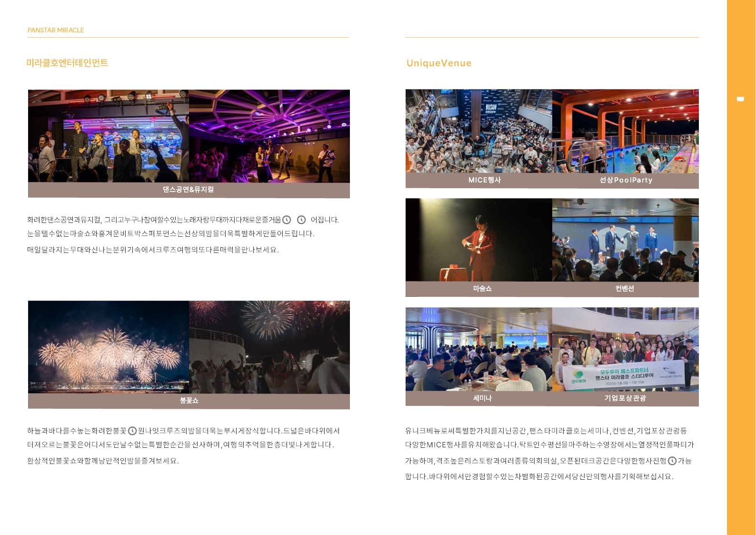Open the 기업포상관광 group banner photo
The image size is (756, 535).
pos(625,349)
